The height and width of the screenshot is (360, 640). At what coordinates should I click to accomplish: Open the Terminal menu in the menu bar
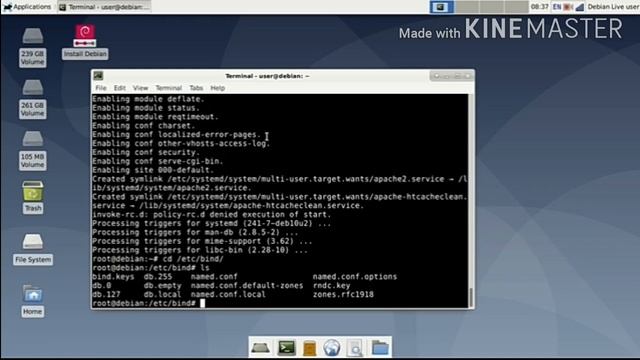pos(169,88)
